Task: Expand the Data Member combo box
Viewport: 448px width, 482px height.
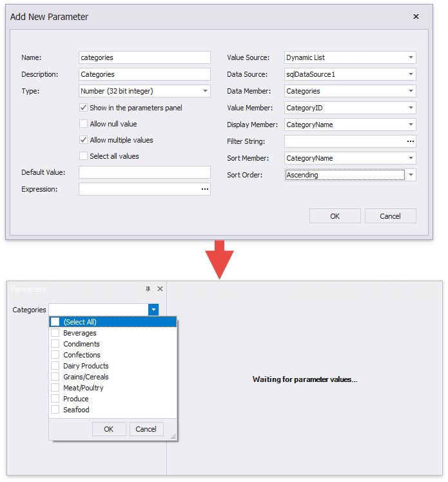Action: [x=411, y=91]
